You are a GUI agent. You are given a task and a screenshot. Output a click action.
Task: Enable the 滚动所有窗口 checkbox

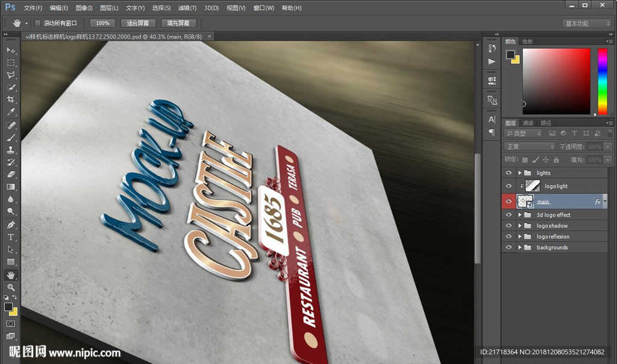point(37,23)
